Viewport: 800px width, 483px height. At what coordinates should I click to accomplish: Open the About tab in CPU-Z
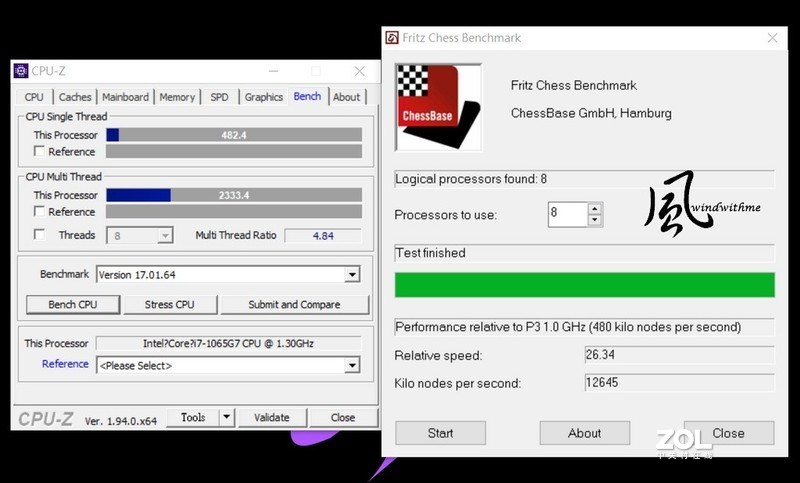click(346, 97)
